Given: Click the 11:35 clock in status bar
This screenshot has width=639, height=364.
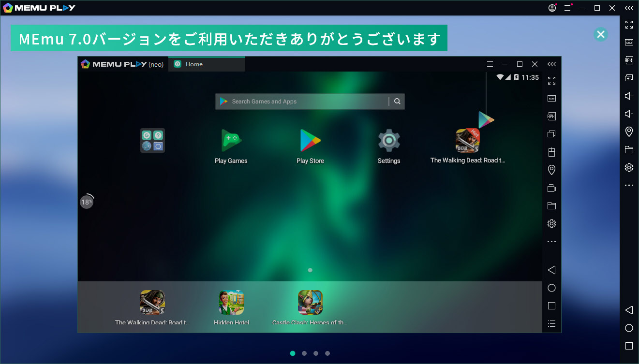Looking at the screenshot, I should 530,77.
